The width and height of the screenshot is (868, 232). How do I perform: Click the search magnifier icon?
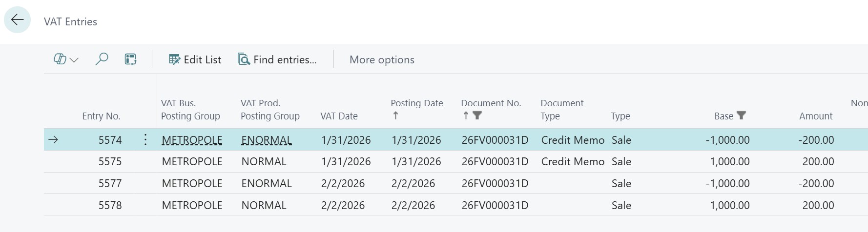(102, 59)
